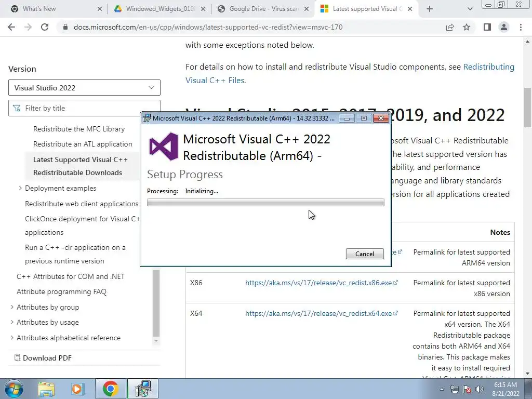Open Redistribute the MFC Library article

pos(79,129)
